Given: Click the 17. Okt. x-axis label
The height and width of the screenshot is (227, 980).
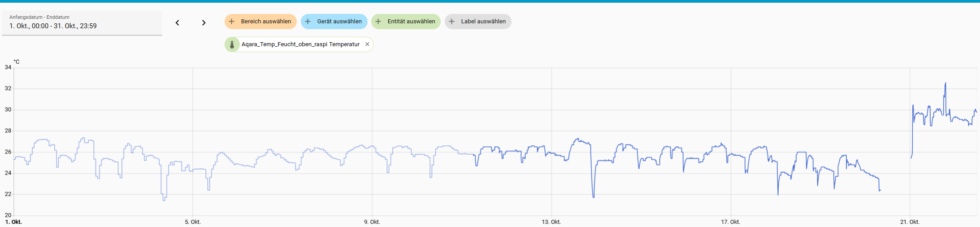Looking at the screenshot, I should (730, 222).
